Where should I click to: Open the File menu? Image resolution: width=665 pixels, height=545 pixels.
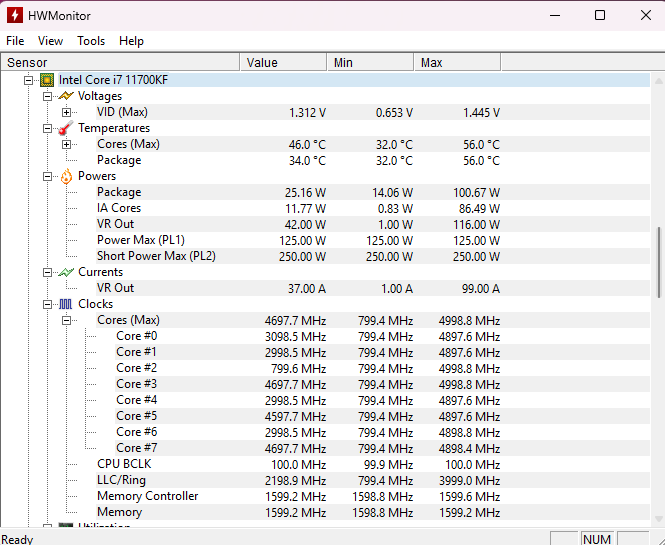pyautogui.click(x=15, y=41)
